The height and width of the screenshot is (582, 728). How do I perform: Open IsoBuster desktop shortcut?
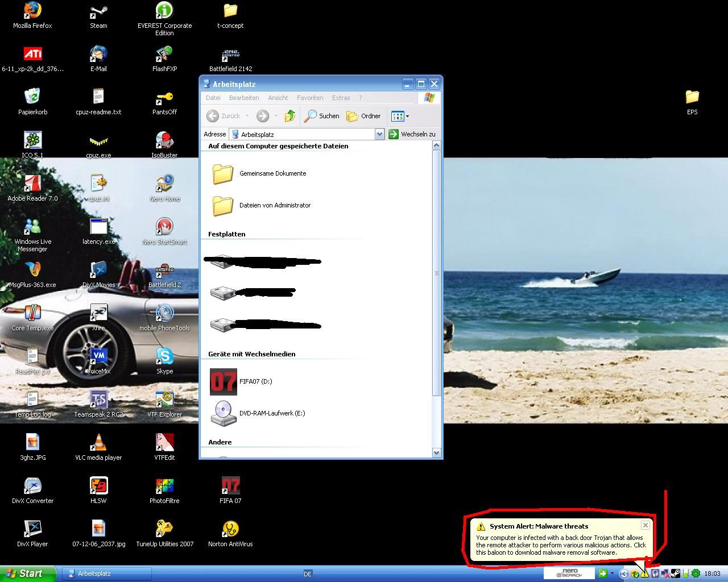164,145
